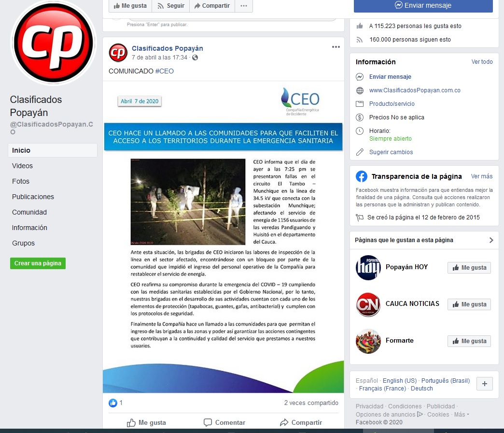Switch language to Français (France)
Image resolution: width=504 pixels, height=433 pixels.
382,389
